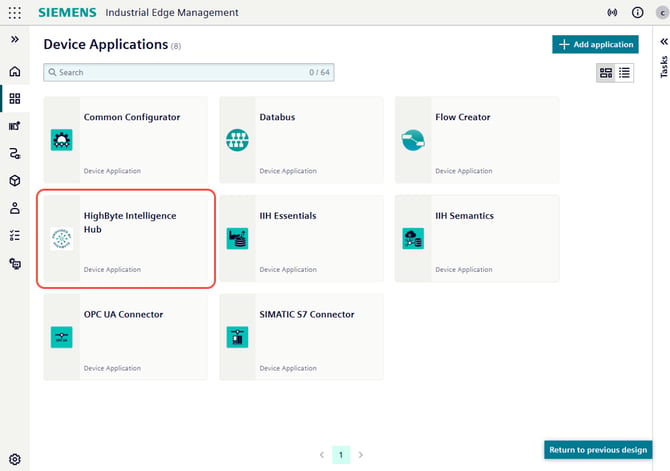Click the IIH Semantics app icon
670x471 pixels.
(413, 238)
